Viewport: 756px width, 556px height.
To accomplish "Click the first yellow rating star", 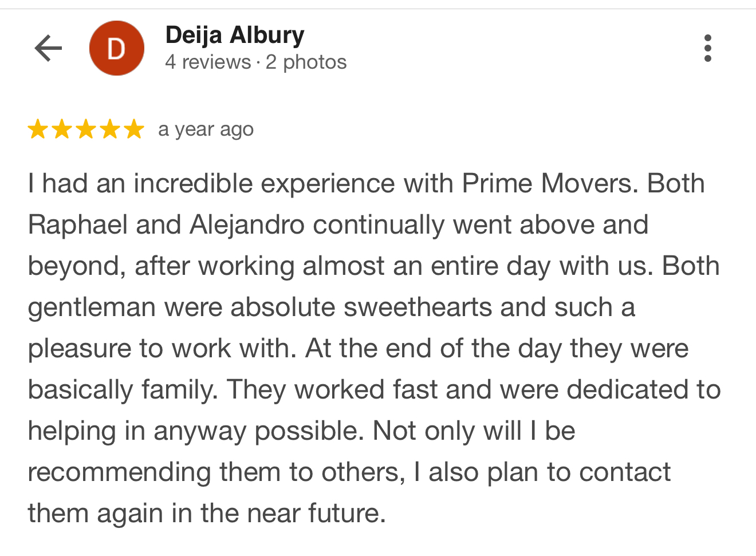I will (x=38, y=129).
